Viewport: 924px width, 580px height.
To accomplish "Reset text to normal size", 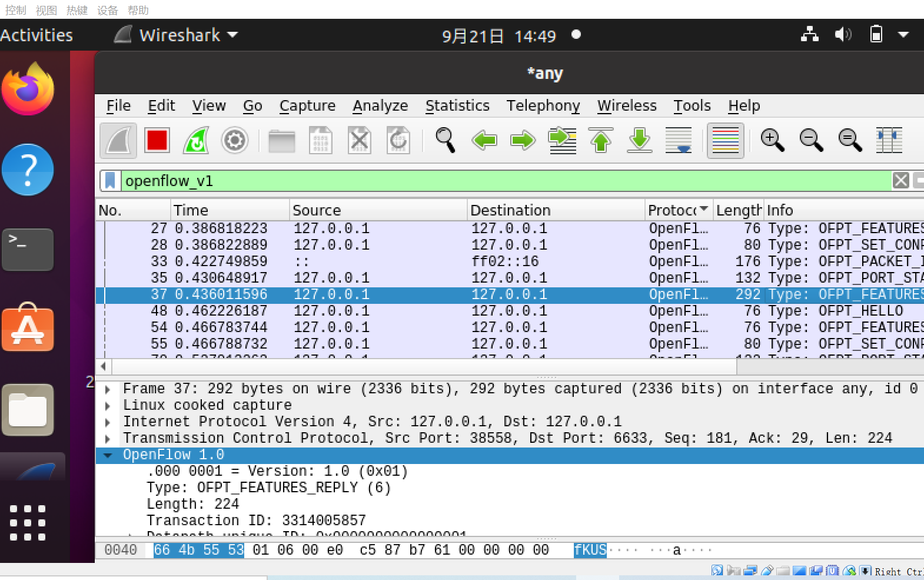I will coord(850,141).
